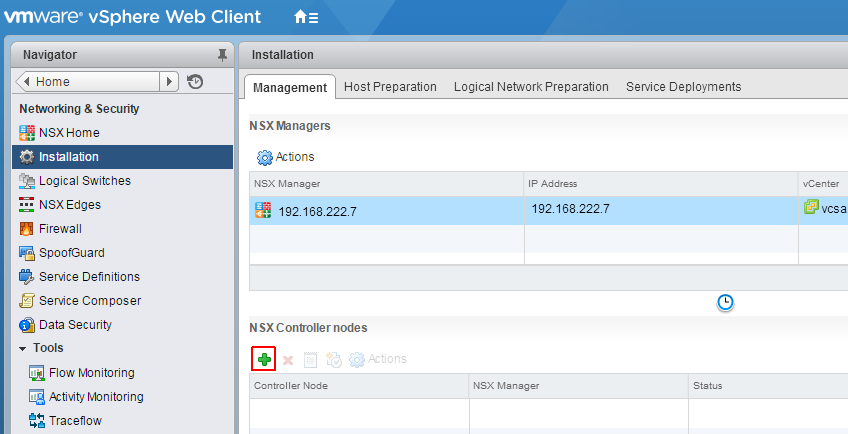Screen dimensions: 848x434
Task: Switch to Host Preparation tab
Action: (x=390, y=87)
